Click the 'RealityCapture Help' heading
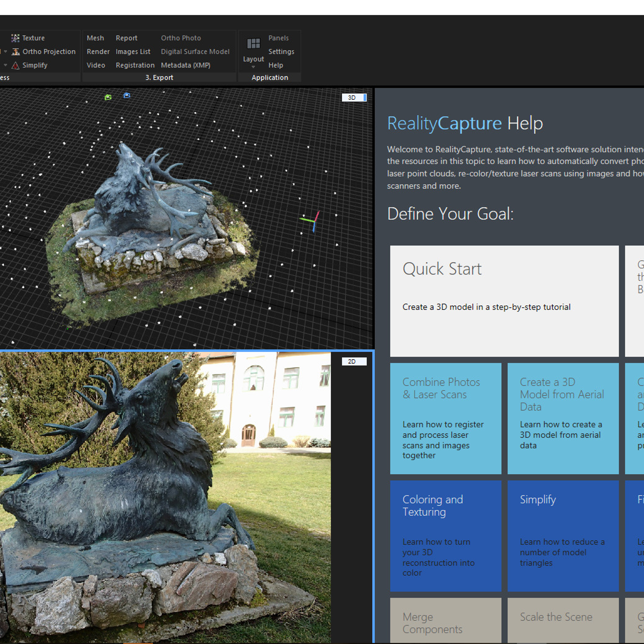This screenshot has height=644, width=644. click(x=465, y=123)
